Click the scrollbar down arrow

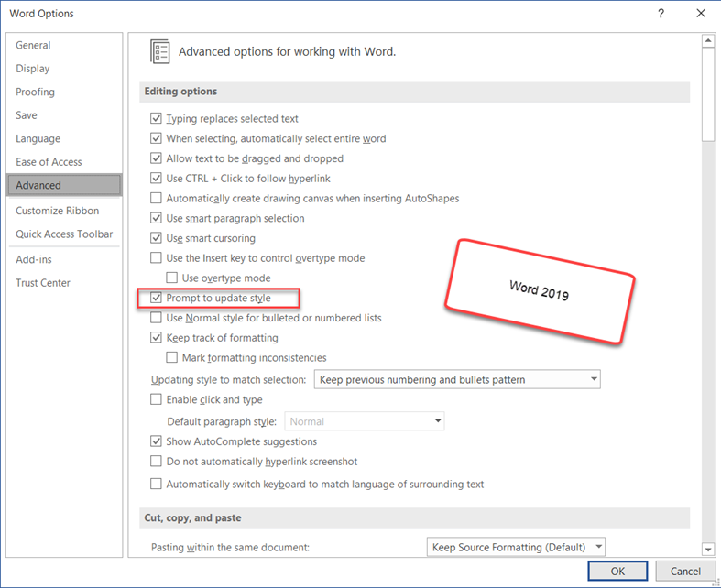tap(707, 549)
